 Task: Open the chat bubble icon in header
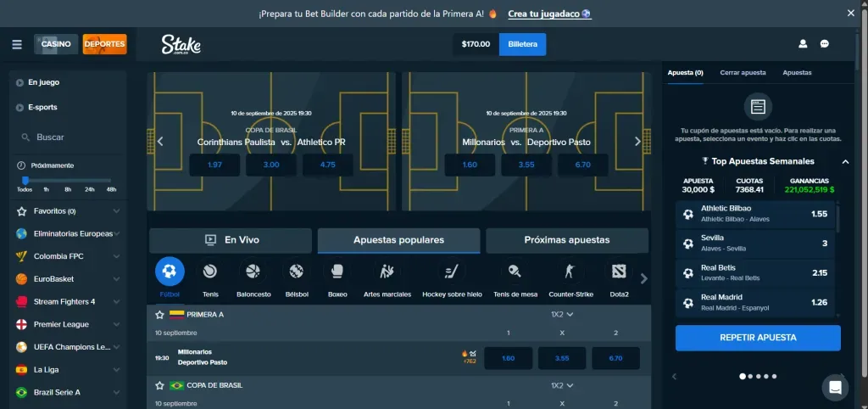pyautogui.click(x=824, y=44)
